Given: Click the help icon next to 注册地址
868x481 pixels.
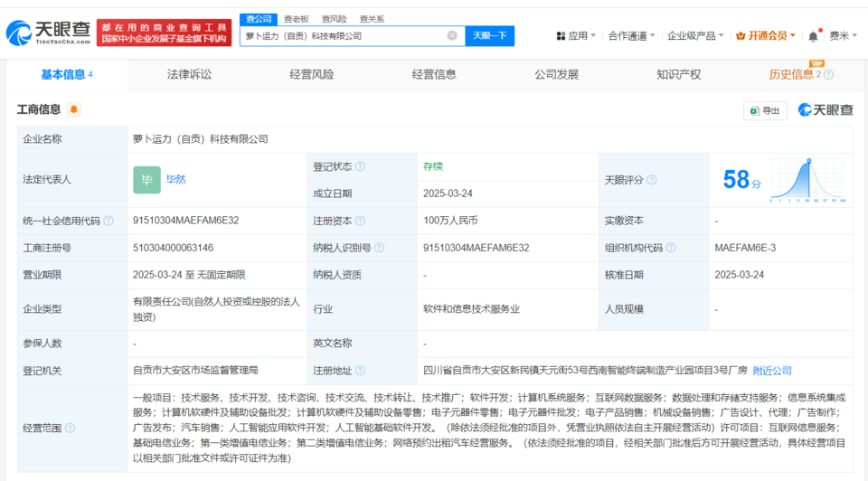Looking at the screenshot, I should point(361,371).
